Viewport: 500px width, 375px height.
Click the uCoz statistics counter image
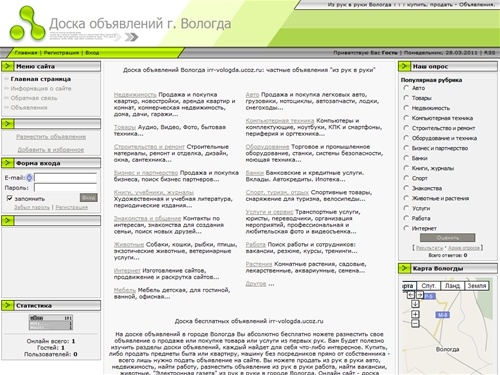click(x=51, y=322)
